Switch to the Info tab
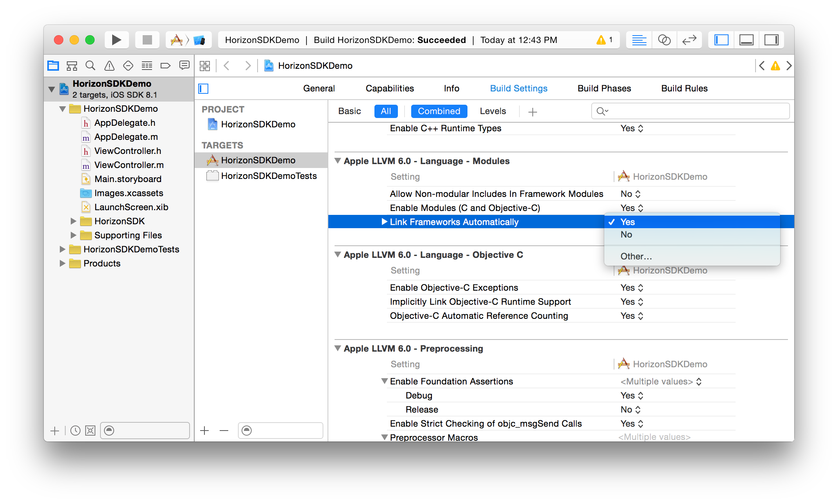Viewport: 838px width, 504px height. [x=451, y=89]
